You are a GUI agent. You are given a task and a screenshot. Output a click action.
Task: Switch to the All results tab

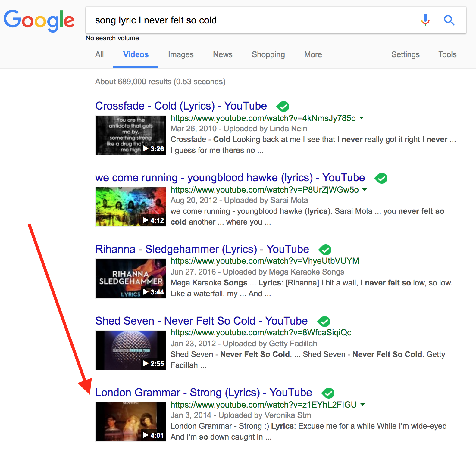[99, 54]
